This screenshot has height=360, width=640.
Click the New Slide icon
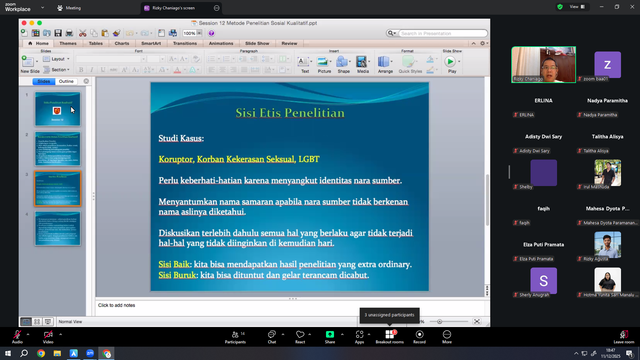click(28, 62)
